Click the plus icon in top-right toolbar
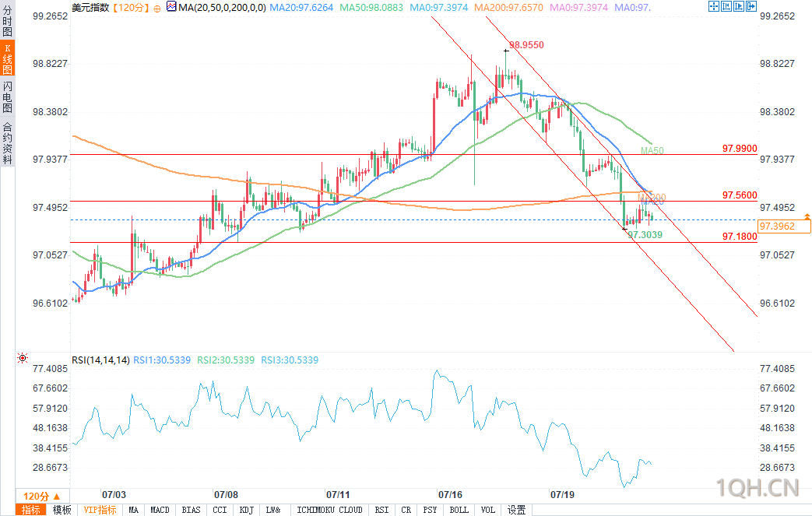Screen dimensions: 812x516 (726, 7)
